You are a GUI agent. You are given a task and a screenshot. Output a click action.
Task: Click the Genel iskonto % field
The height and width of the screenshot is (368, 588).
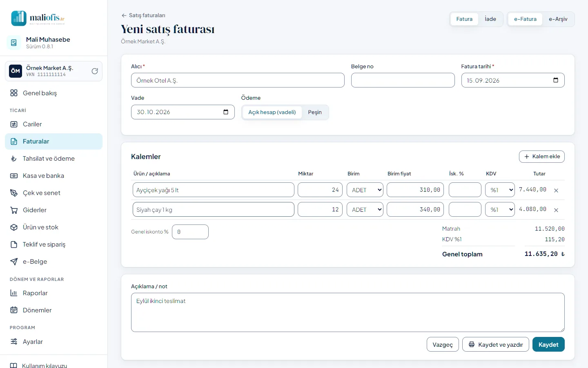pos(190,232)
